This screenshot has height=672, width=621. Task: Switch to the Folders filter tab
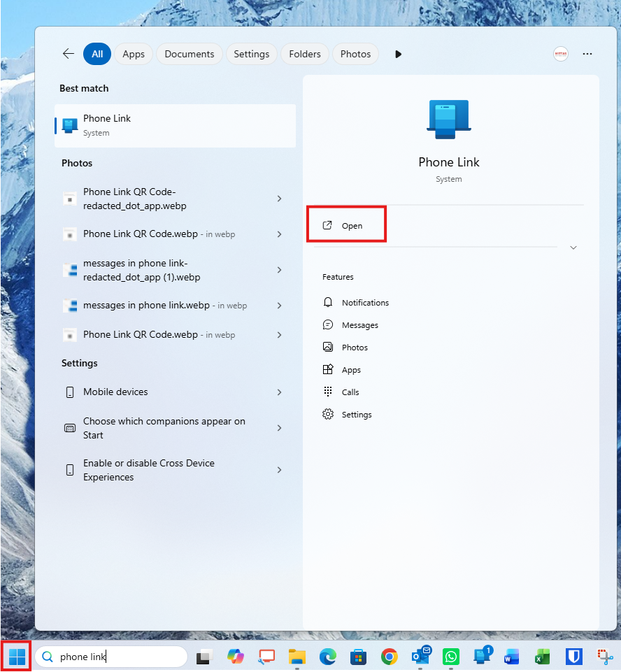(305, 54)
